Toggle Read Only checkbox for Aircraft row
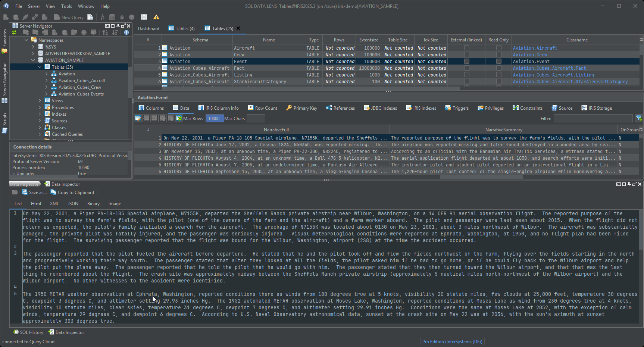644x347 pixels. [498, 48]
